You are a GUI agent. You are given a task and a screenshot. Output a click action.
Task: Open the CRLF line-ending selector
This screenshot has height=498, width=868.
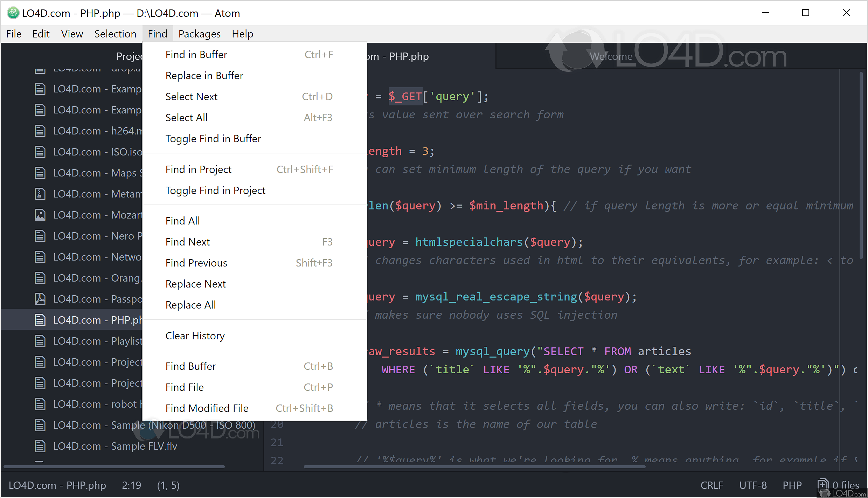point(712,485)
